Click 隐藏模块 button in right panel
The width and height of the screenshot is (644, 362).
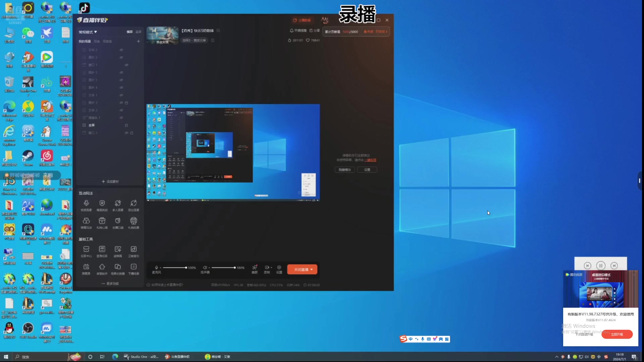point(345,170)
